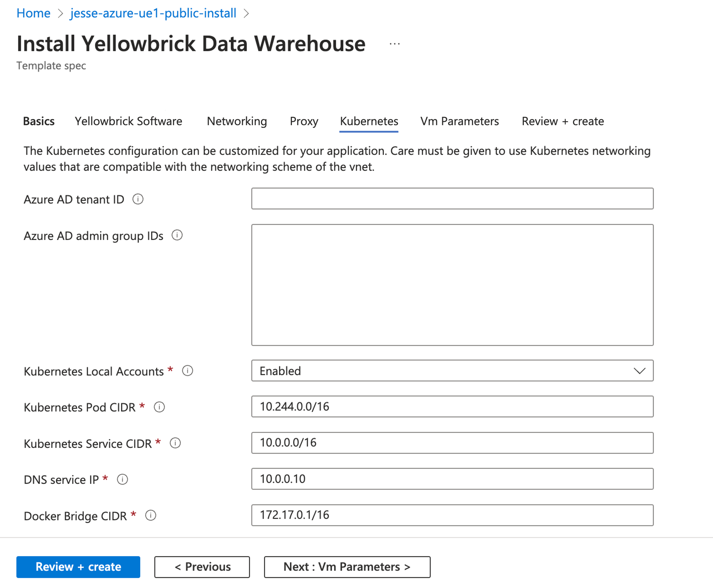
Task: Click Next : Vm Parameters button
Action: (x=347, y=567)
